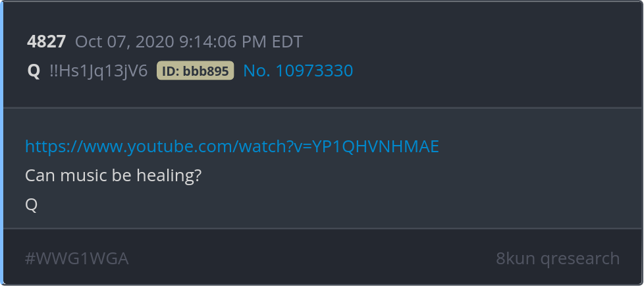Viewport: 644px width, 286px height.
Task: Open the YouTube watch link
Action: point(232,146)
